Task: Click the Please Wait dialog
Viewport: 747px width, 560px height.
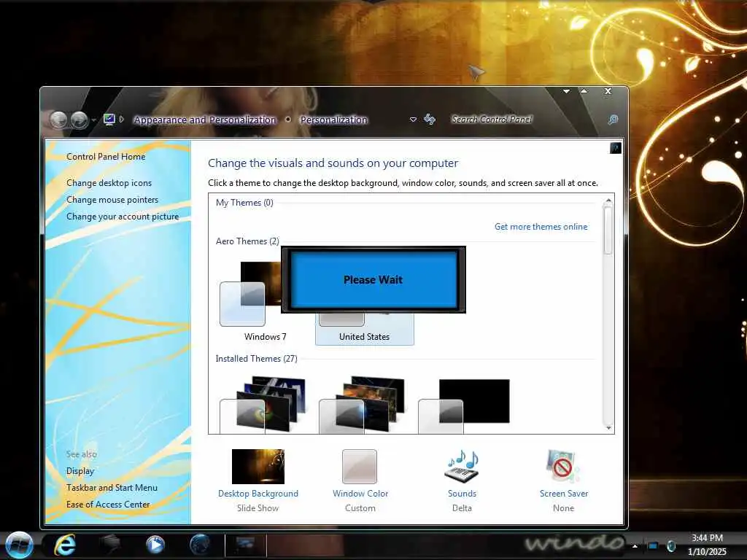Action: tap(373, 279)
